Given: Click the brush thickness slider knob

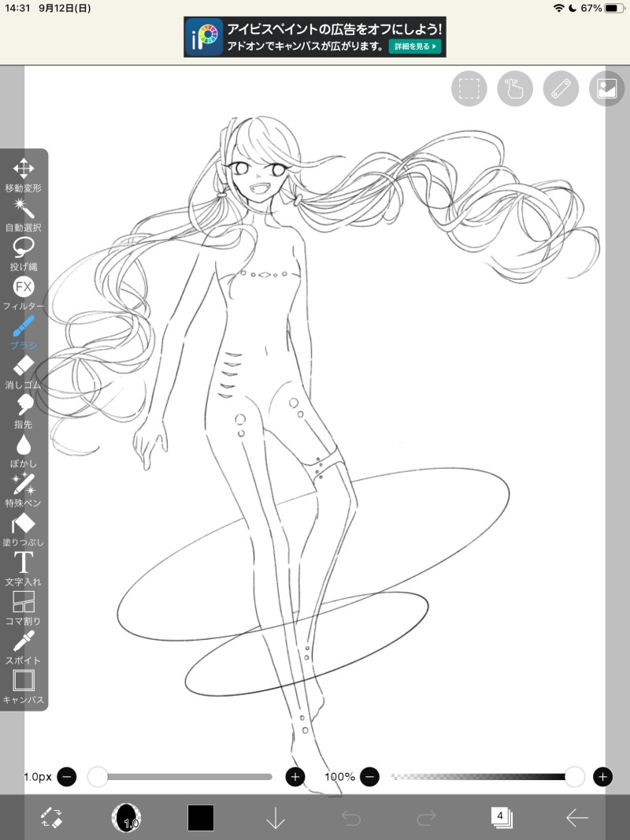Looking at the screenshot, I should pyautogui.click(x=98, y=776).
